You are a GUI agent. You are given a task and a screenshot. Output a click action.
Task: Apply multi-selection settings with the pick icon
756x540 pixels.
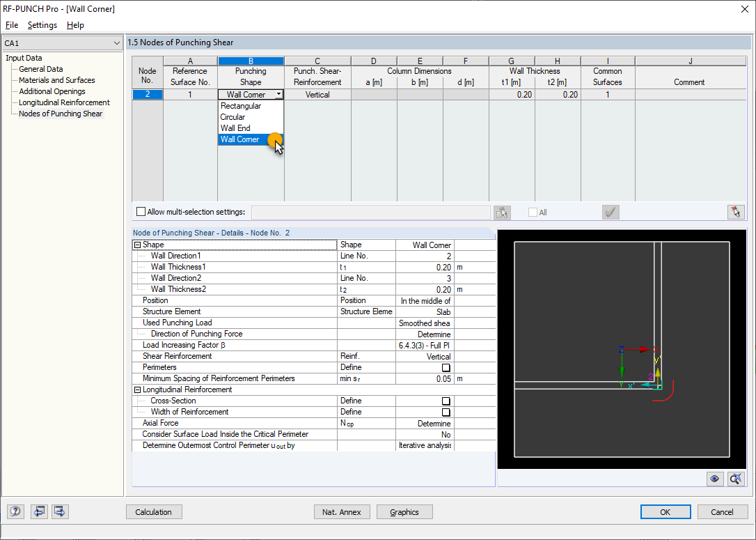tap(502, 213)
